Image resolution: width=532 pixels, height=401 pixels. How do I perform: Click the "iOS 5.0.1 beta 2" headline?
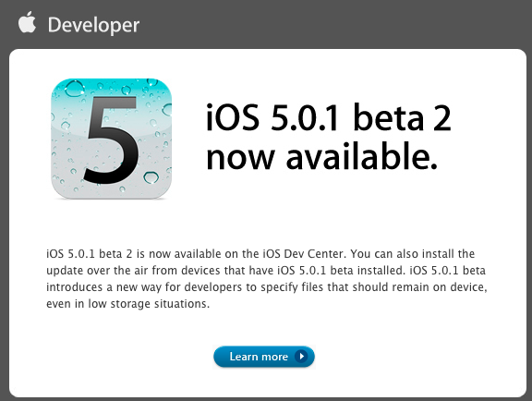pos(328,117)
